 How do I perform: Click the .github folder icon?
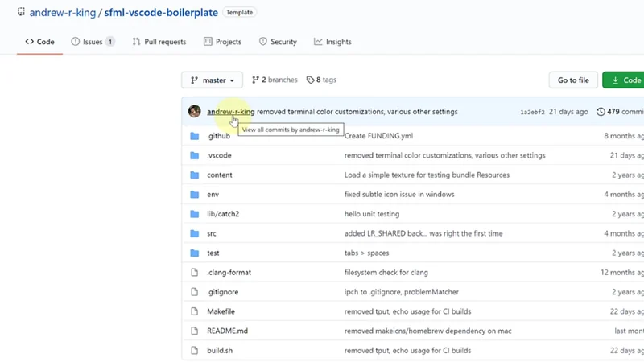[194, 136]
